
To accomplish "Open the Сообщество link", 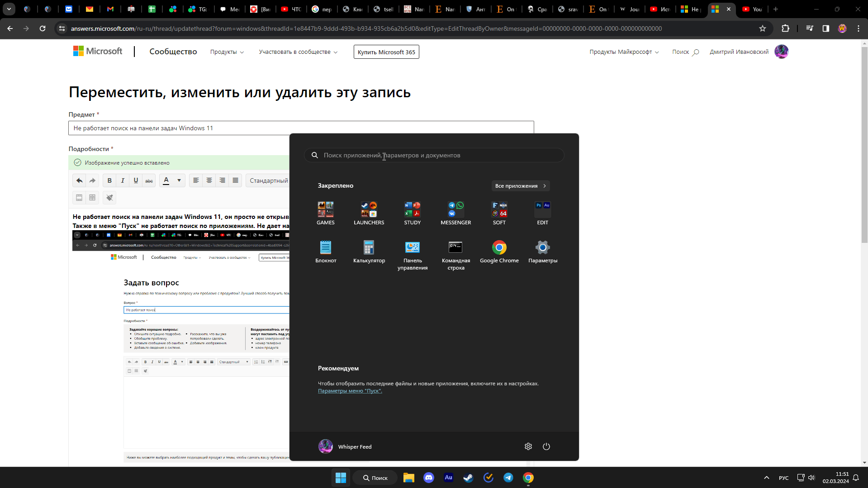I will point(173,52).
